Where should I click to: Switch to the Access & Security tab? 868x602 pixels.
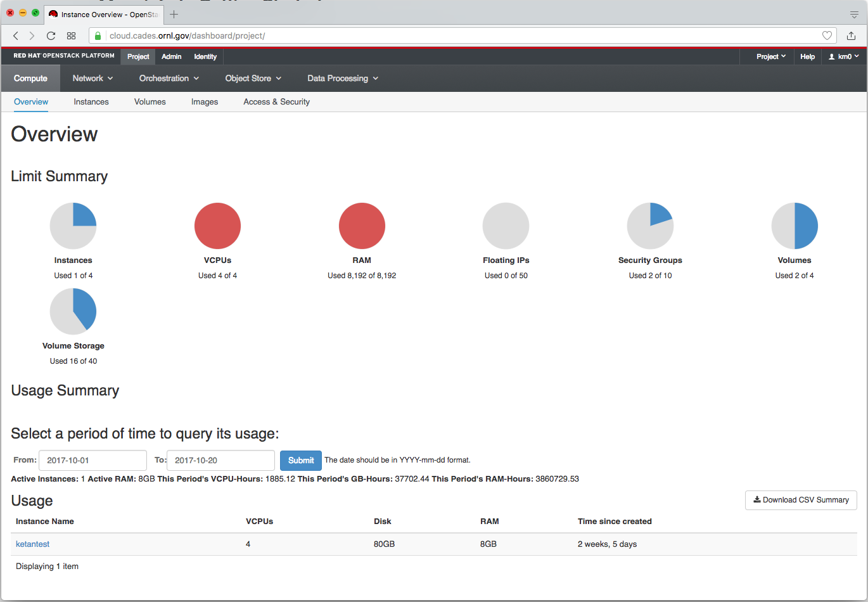(276, 102)
